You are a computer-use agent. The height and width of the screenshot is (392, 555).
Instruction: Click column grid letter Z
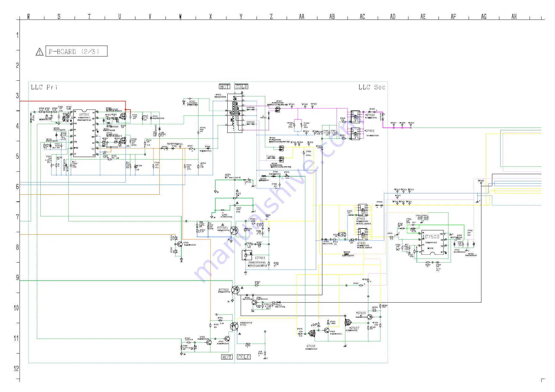271,16
